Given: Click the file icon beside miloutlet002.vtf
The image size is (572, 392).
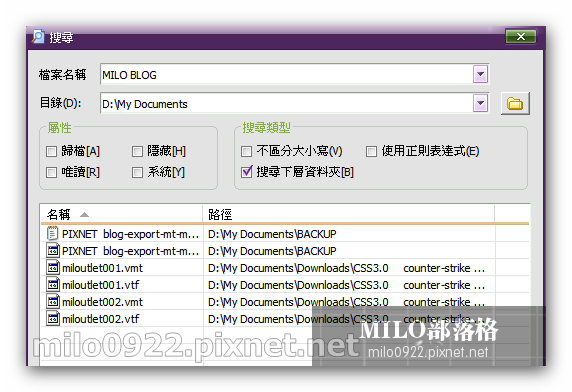Looking at the screenshot, I should point(53,319).
